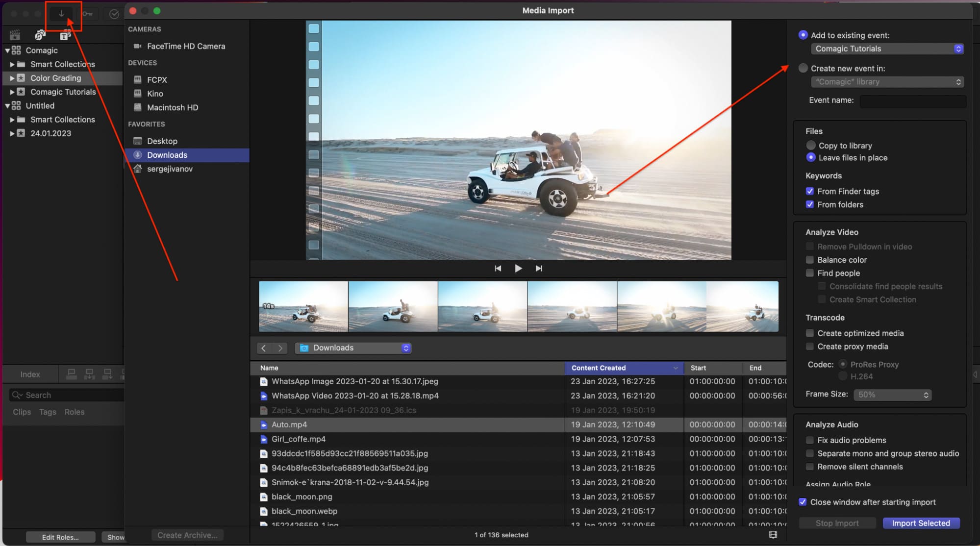Enable Create proxy media
The image size is (980, 546).
810,347
